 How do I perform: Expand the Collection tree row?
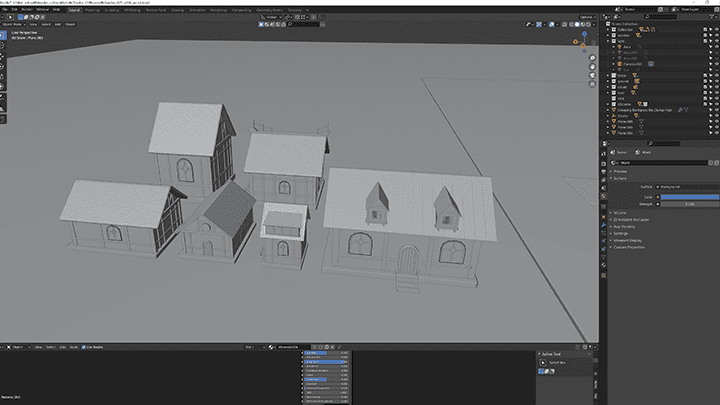[608, 29]
